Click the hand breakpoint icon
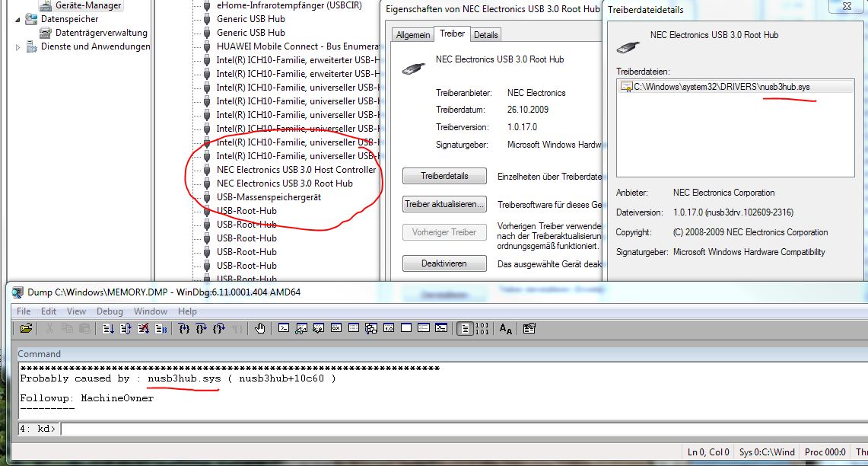Screen dimensions: 868x466 click(259, 329)
